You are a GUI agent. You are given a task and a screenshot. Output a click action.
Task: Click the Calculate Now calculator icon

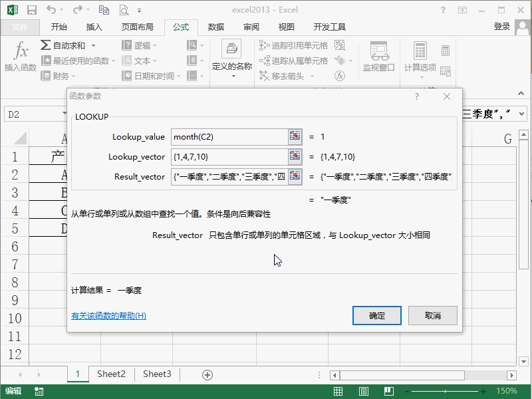coord(446,51)
